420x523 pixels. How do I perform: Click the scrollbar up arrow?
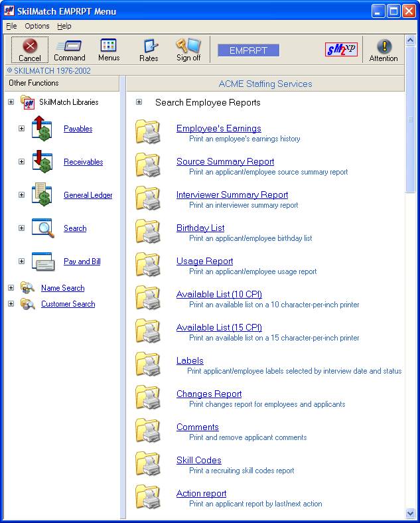(x=410, y=40)
